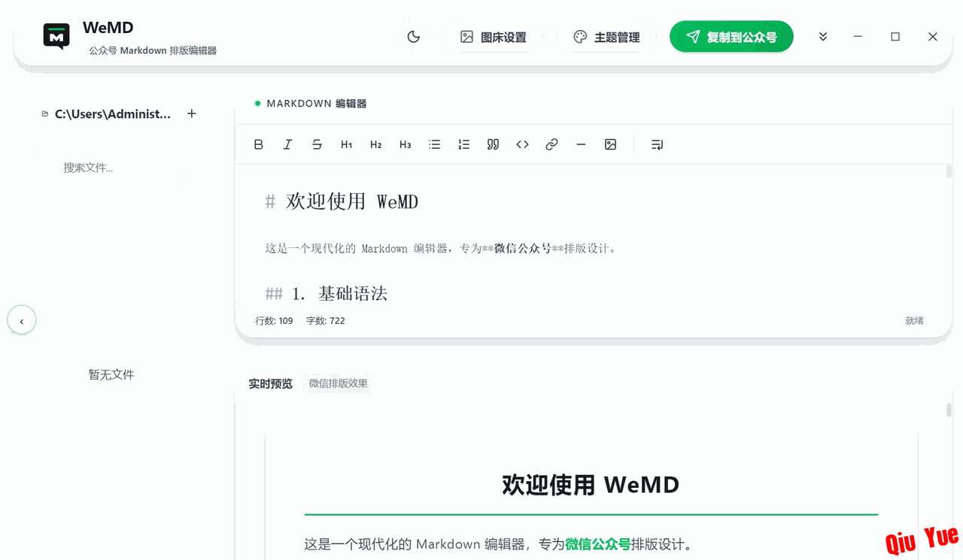This screenshot has width=963, height=560.
Task: Open 主题管理 theme management
Action: (606, 37)
